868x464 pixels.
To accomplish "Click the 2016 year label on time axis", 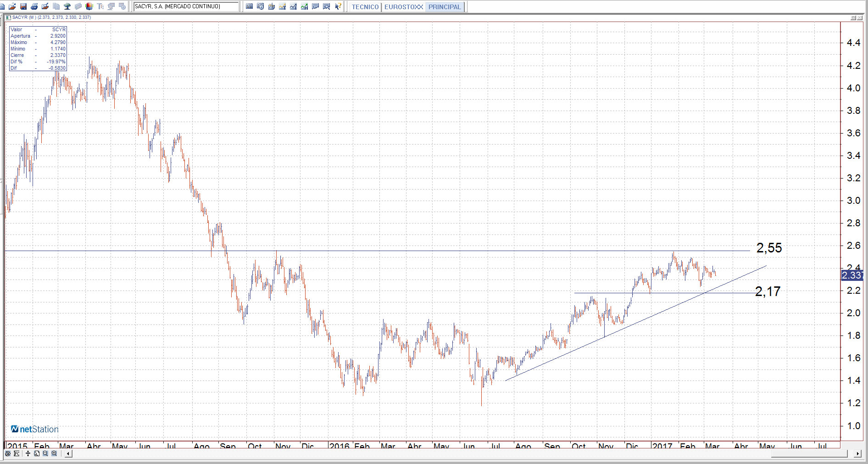I will tap(339, 445).
